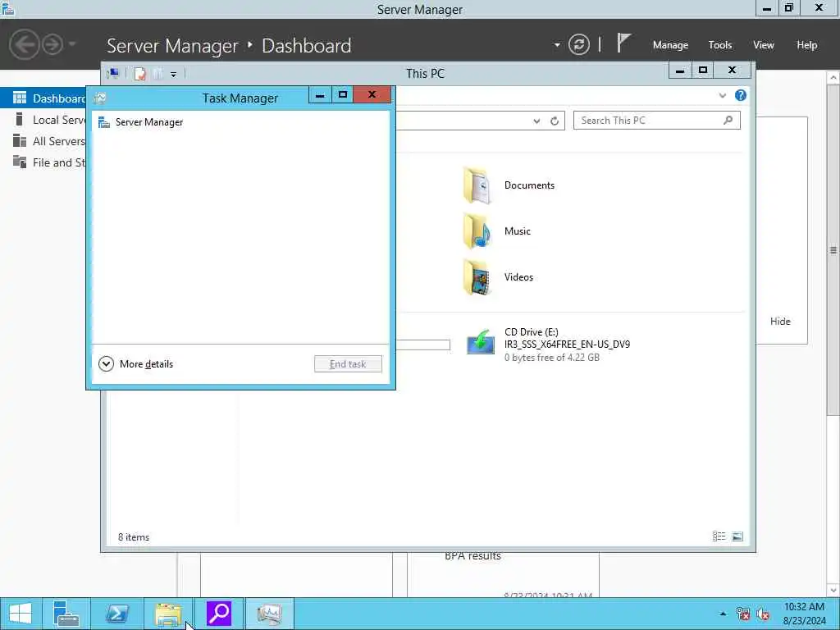Screen dimensions: 840x630
Task: Open This PC help icon
Action: click(x=741, y=95)
